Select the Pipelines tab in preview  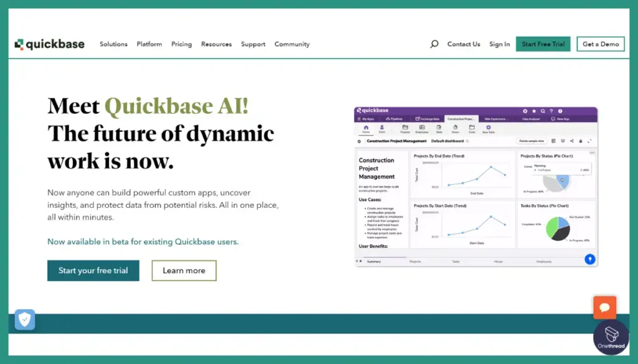pyautogui.click(x=394, y=119)
